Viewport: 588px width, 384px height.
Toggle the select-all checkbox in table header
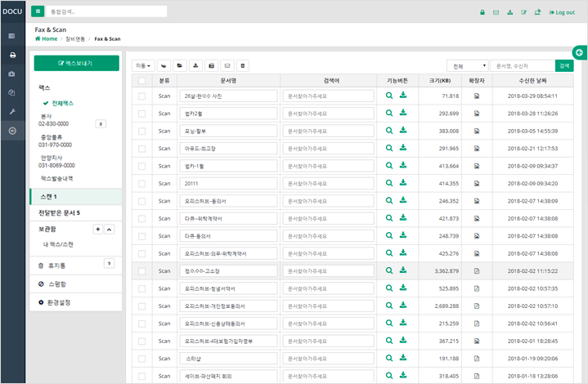coord(141,81)
